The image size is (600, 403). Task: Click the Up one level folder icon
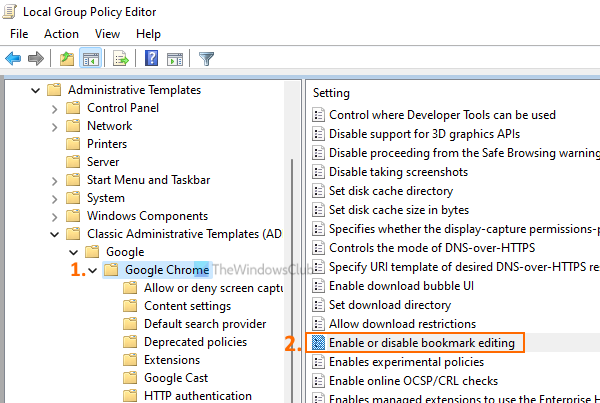(67, 59)
